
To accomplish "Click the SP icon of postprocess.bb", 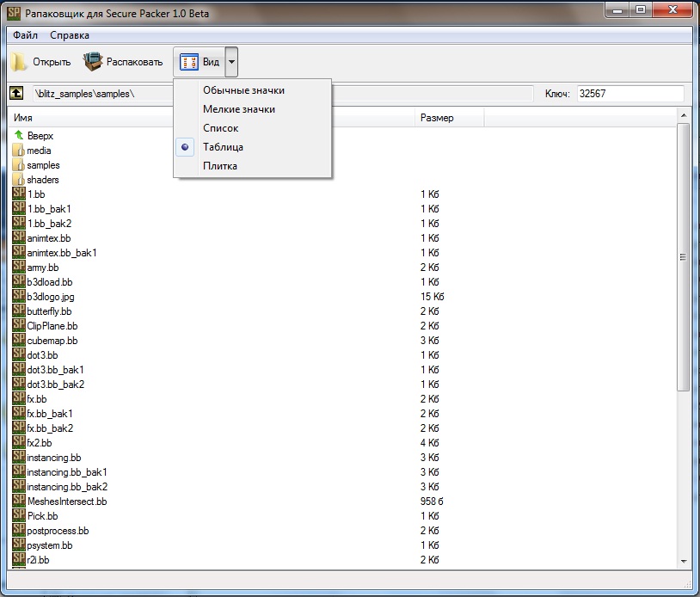I will tap(19, 530).
